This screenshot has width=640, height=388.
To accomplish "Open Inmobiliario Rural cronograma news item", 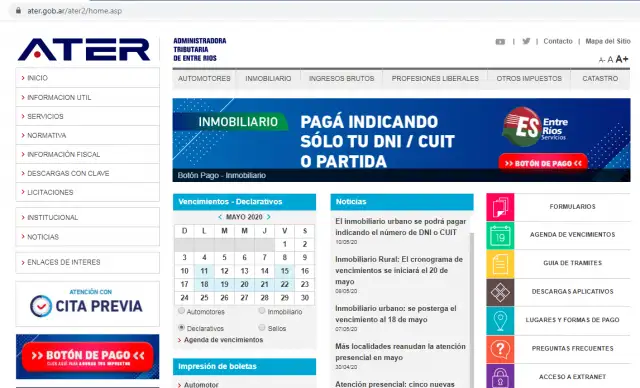I will [x=399, y=270].
